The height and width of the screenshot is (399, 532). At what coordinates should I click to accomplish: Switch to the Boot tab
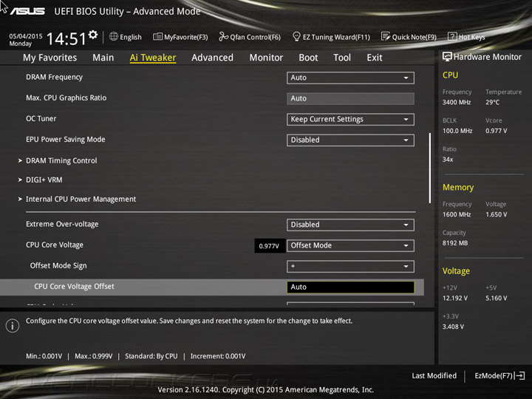(308, 58)
